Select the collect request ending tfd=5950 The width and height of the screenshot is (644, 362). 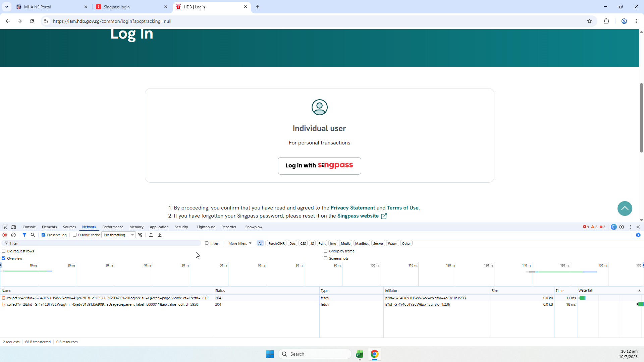107,304
